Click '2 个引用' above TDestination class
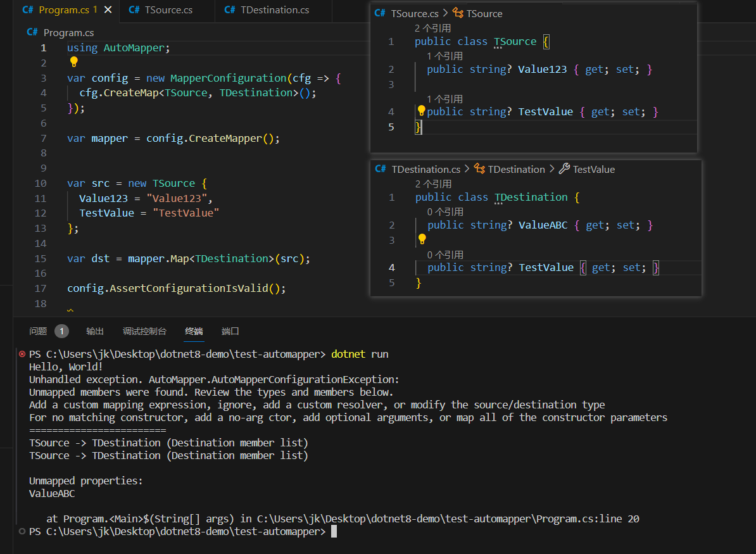756x554 pixels. click(x=434, y=184)
